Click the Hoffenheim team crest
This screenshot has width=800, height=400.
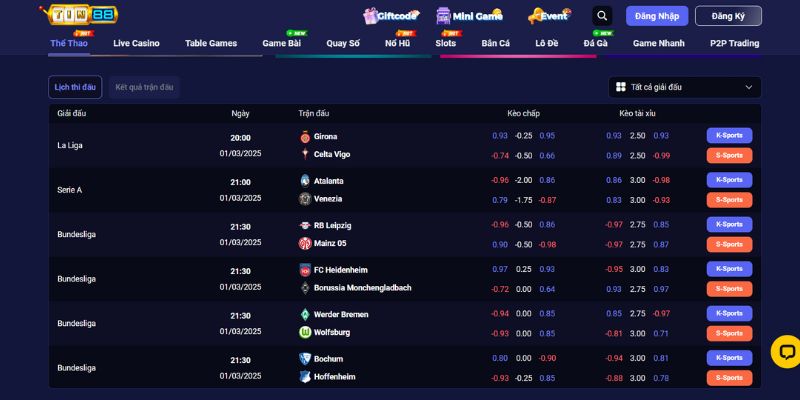coord(305,377)
